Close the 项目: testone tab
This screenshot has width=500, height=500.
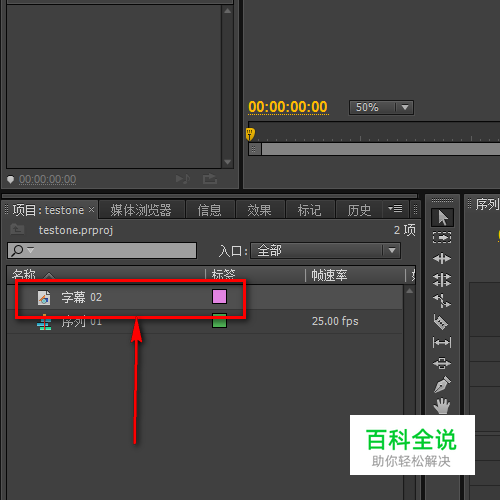pyautogui.click(x=92, y=210)
